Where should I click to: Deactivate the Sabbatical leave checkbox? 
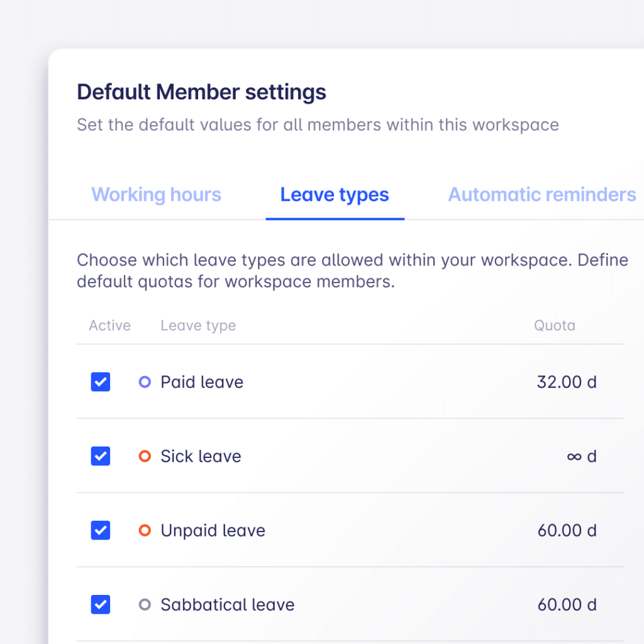click(101, 604)
